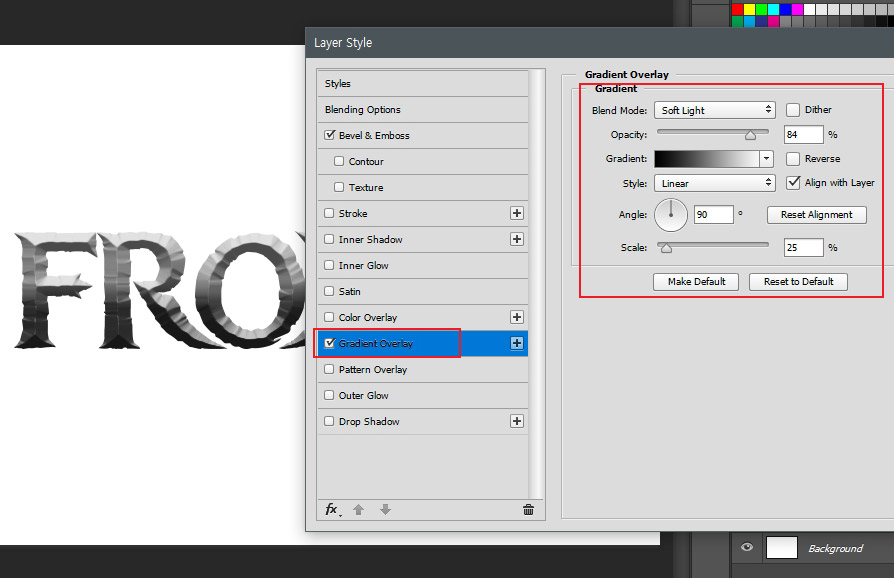Viewport: 894px width, 578px height.
Task: Select Outer Glow effect row
Action: [422, 395]
